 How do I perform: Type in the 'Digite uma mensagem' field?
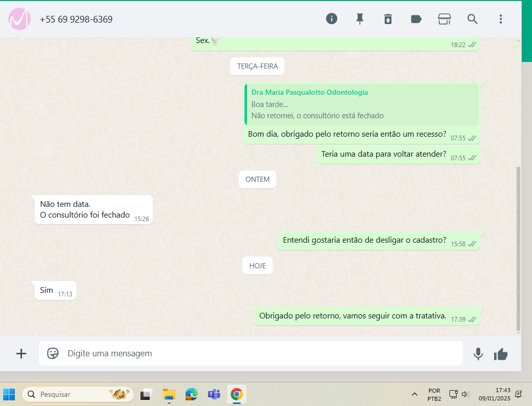click(256, 353)
